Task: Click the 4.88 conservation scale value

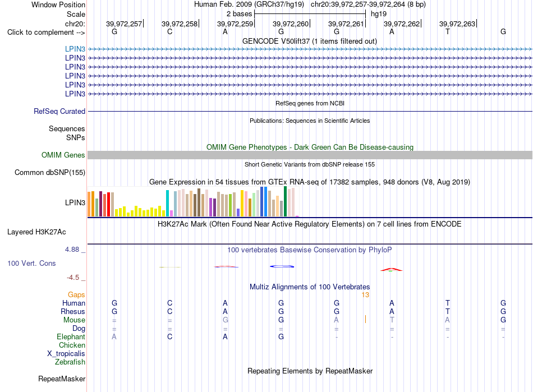Action: point(72,250)
